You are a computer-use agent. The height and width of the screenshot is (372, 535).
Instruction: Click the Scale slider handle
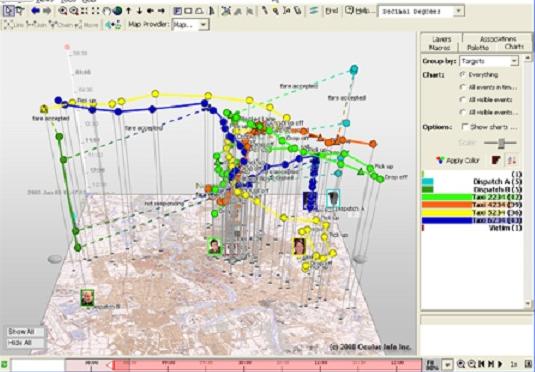click(x=501, y=143)
